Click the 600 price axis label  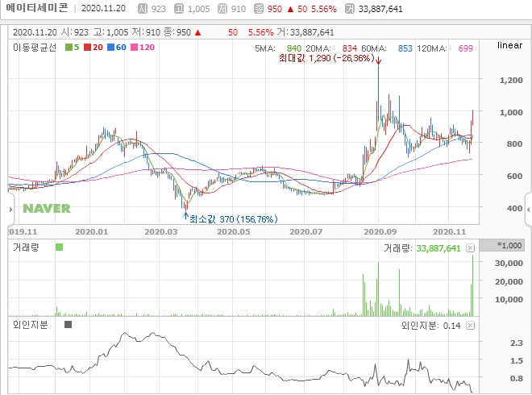(515, 176)
